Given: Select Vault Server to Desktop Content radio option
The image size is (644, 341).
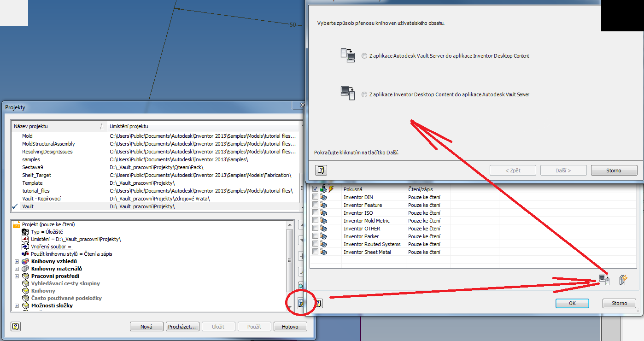Looking at the screenshot, I should pos(364,56).
